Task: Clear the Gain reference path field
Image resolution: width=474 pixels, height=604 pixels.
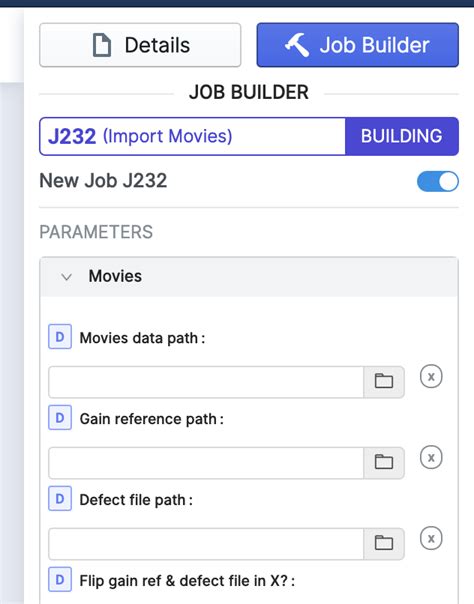Action: pos(431,457)
